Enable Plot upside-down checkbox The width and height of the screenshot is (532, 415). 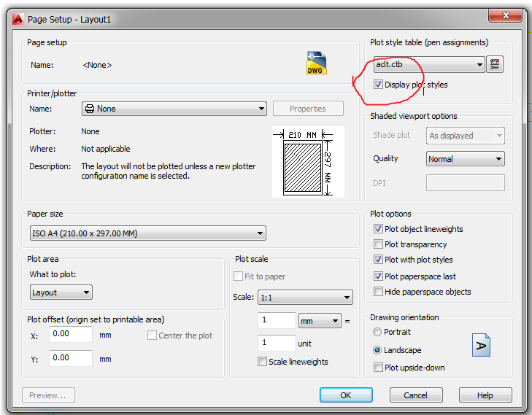378,367
